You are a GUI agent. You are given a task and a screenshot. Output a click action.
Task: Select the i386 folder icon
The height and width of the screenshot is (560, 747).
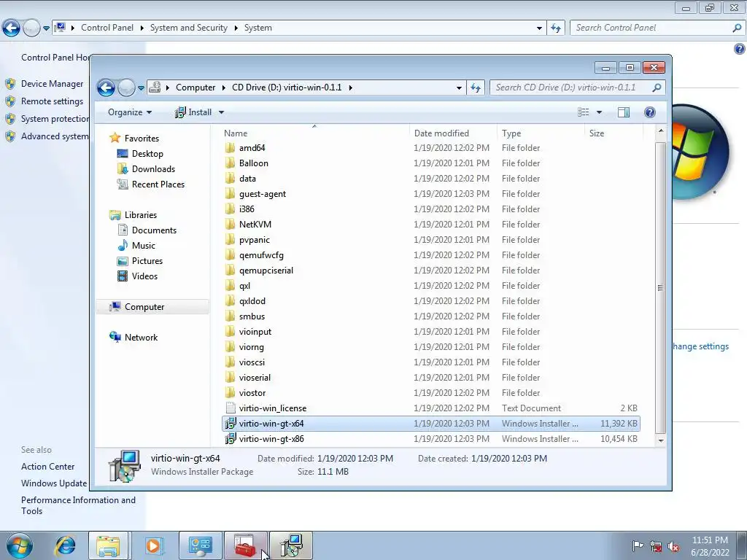(230, 209)
